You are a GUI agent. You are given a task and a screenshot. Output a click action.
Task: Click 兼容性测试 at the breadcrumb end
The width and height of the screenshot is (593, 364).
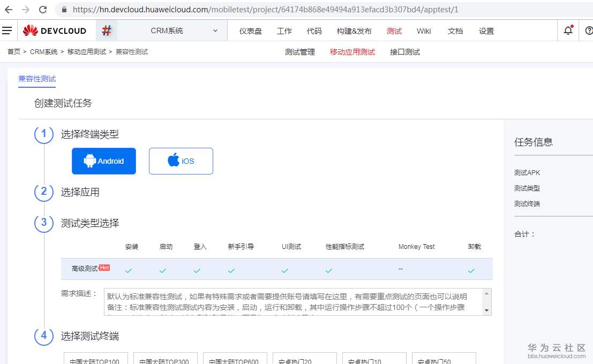click(x=132, y=52)
